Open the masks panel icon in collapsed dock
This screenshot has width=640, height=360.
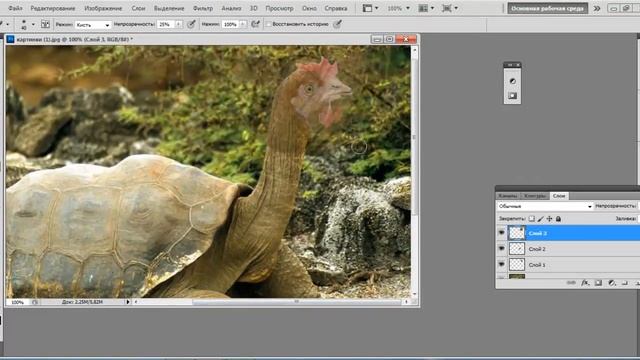512,96
